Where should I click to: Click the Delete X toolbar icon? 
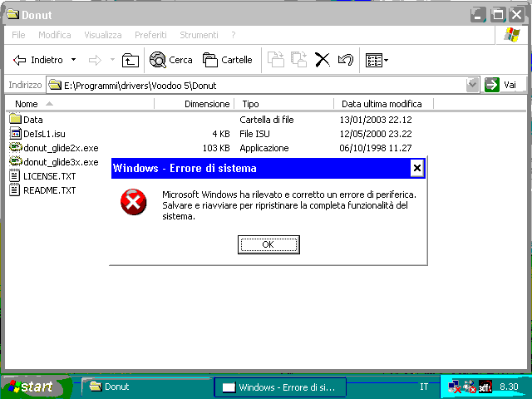point(322,60)
